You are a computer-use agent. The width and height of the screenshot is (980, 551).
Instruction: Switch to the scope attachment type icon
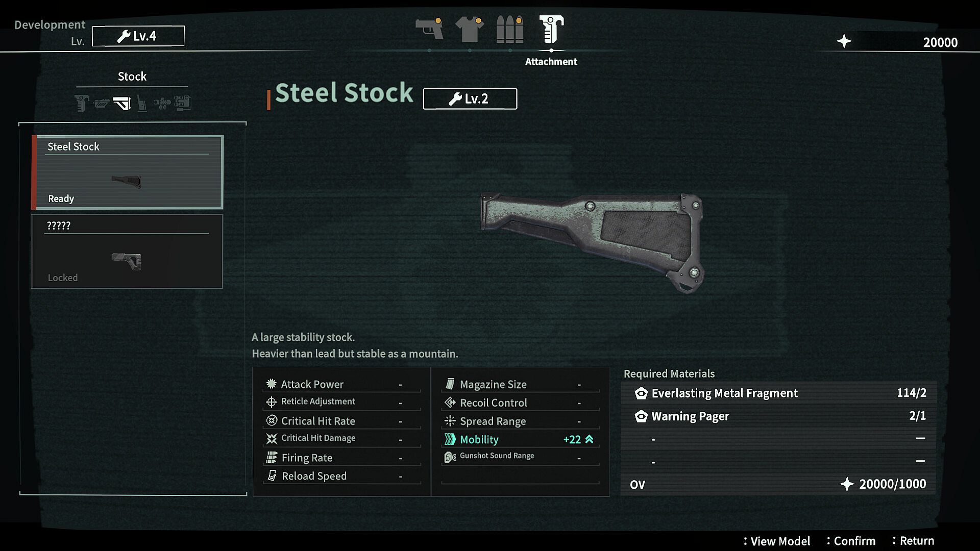point(162,104)
